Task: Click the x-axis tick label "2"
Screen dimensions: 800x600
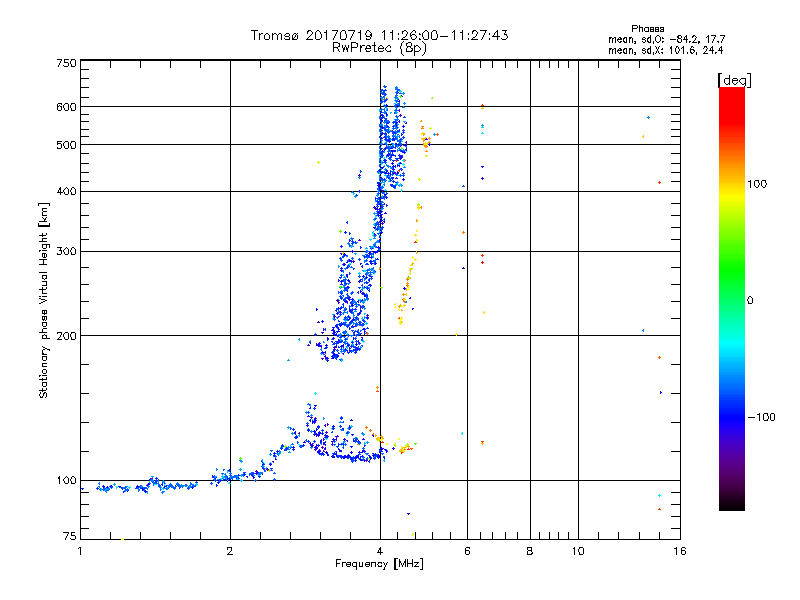Action: click(x=230, y=551)
